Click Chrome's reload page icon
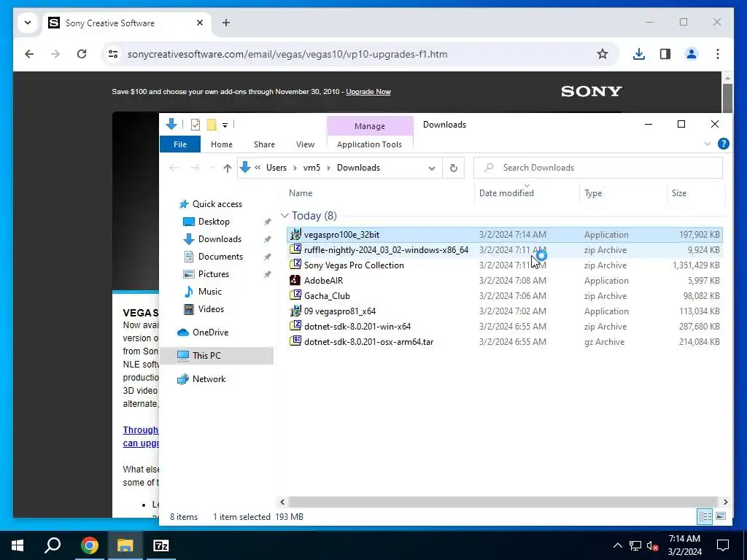The width and height of the screenshot is (747, 560). pyautogui.click(x=82, y=54)
